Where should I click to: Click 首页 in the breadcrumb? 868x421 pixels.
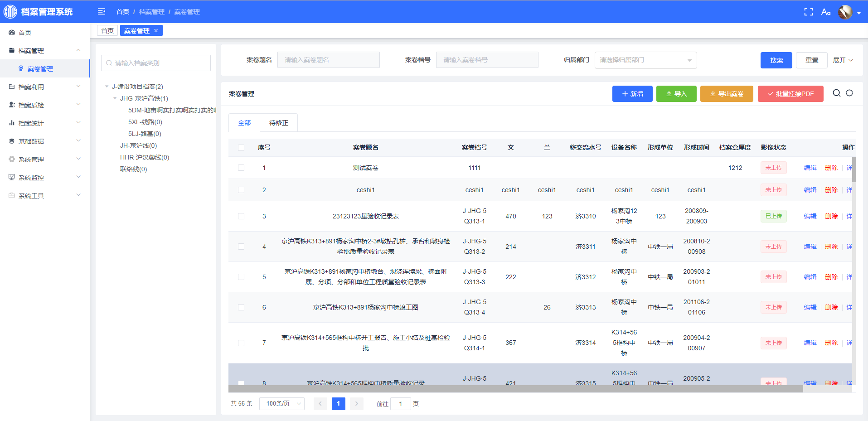tap(123, 12)
